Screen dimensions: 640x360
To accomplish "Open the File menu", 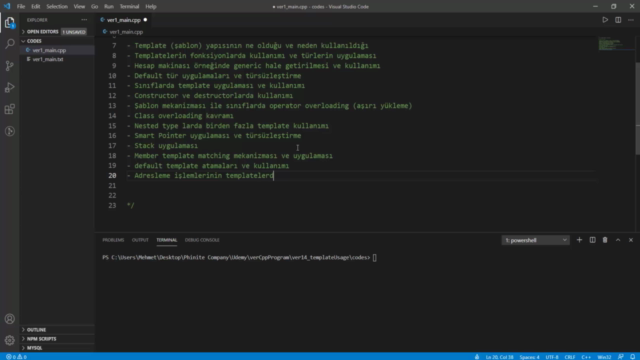I will tap(21, 7).
